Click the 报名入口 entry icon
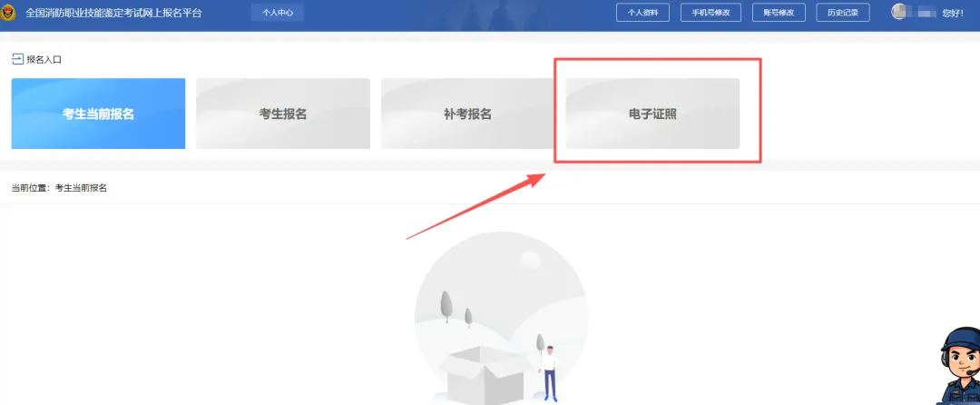 coord(17,59)
